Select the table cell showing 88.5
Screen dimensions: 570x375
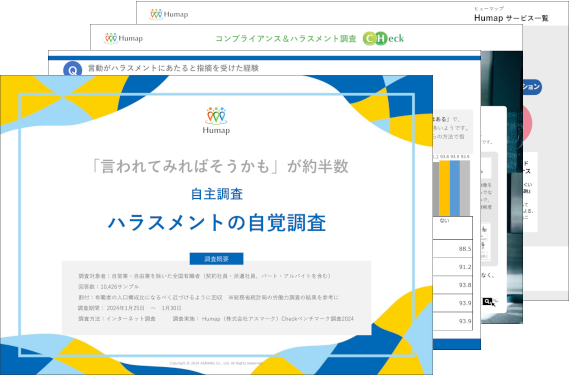(453, 249)
